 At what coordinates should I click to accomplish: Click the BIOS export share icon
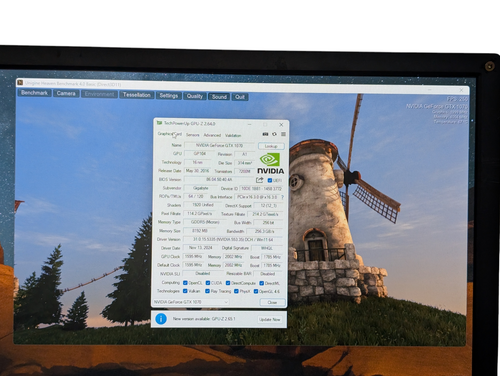tap(260, 180)
